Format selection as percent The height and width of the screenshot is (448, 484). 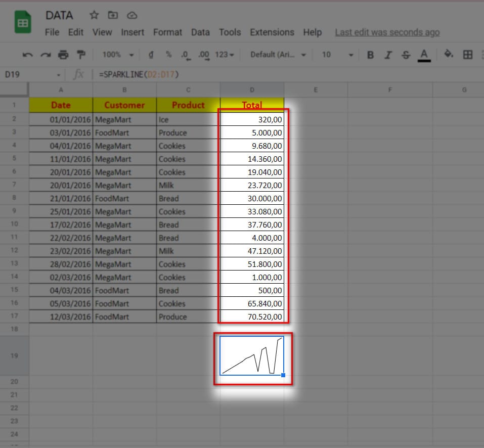(168, 55)
